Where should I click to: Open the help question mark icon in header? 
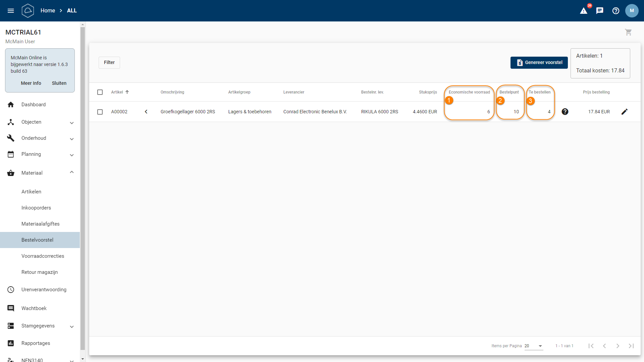[x=616, y=11]
